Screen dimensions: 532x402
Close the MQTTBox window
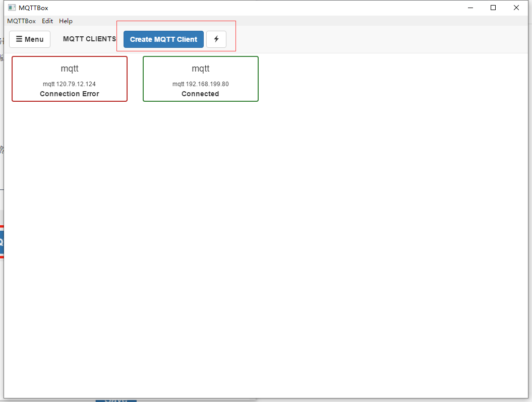tap(516, 8)
